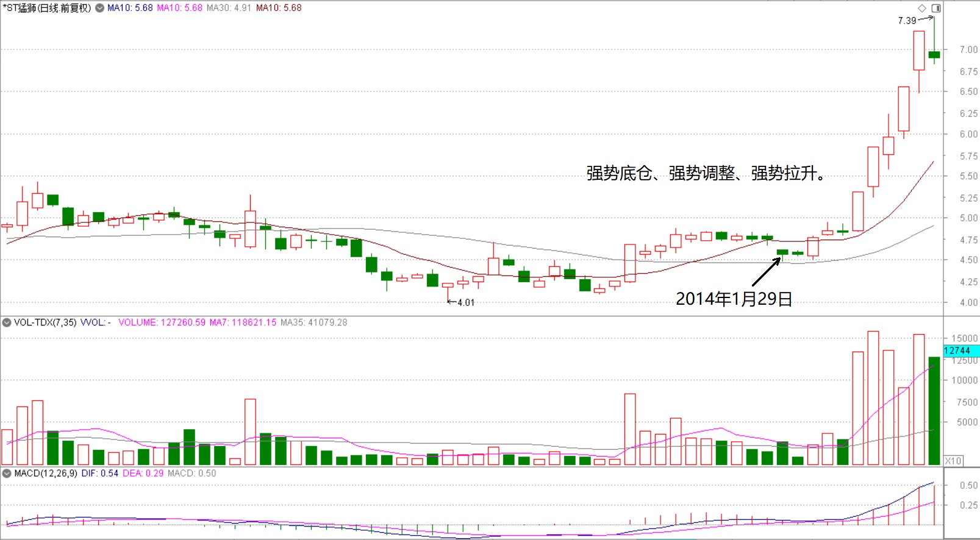
Task: Click the MA35: 41079.28 value
Action: click(313, 322)
